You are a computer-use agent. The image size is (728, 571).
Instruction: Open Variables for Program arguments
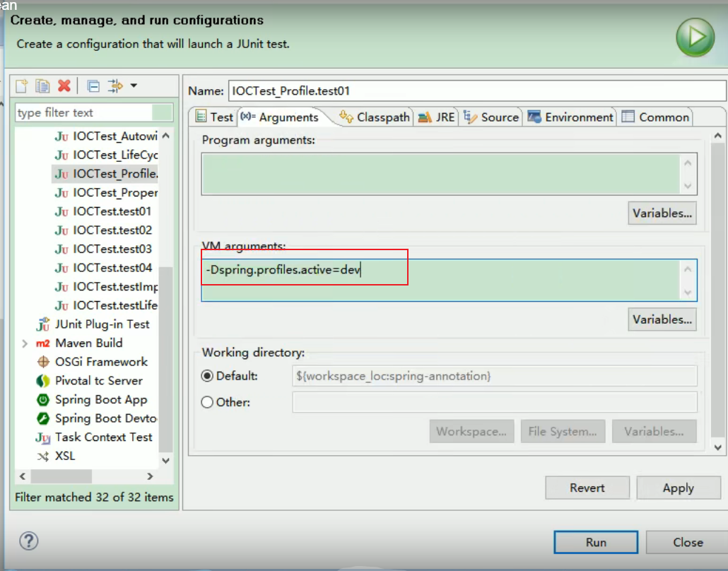(x=662, y=213)
